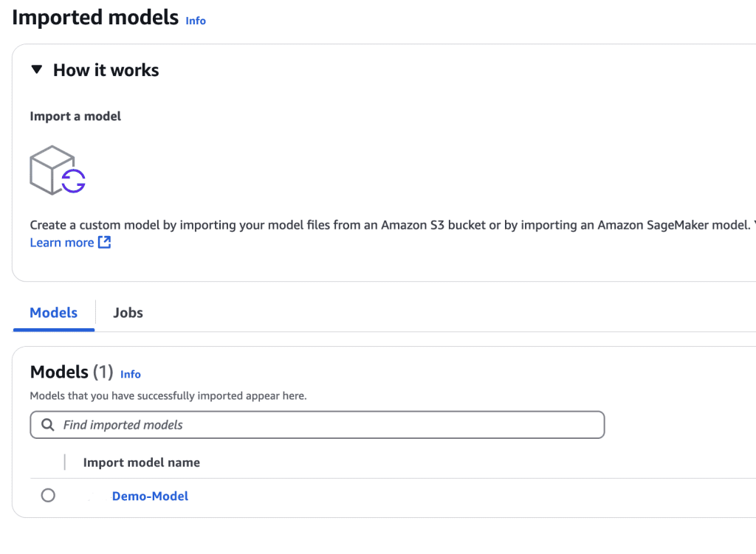
Task: Sort by Import model name column header
Action: [141, 463]
